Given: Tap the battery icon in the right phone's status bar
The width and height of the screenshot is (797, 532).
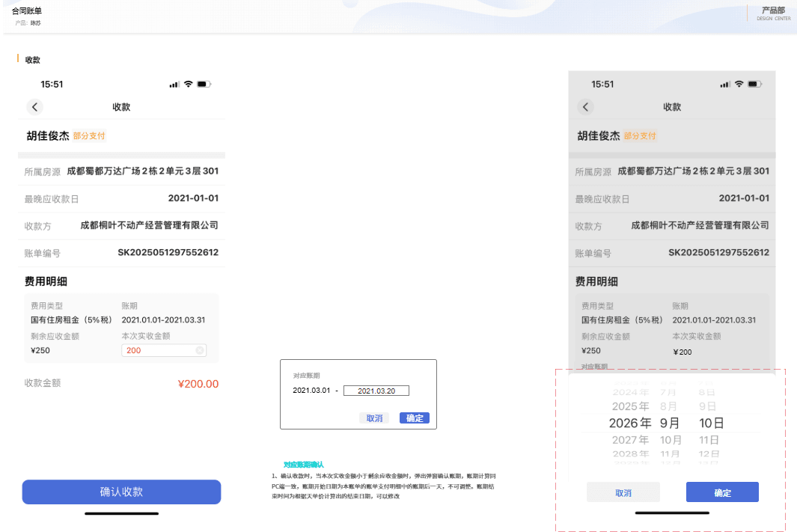Looking at the screenshot, I should coord(755,84).
